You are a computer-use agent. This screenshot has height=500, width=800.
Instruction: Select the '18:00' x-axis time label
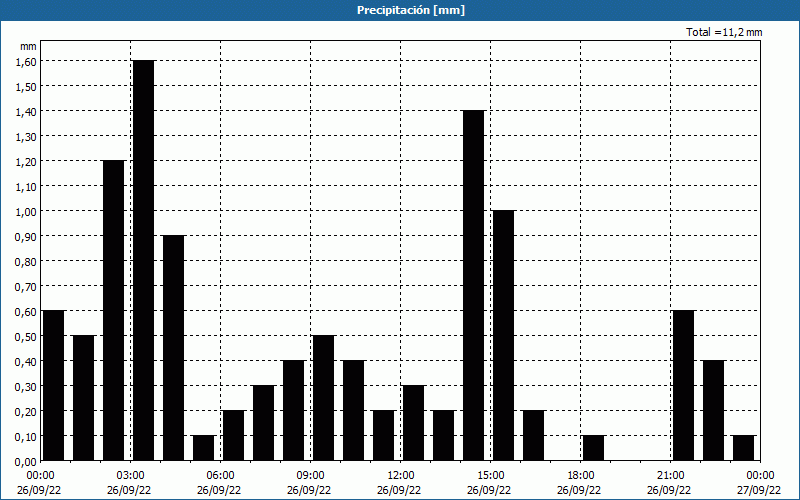click(581, 476)
